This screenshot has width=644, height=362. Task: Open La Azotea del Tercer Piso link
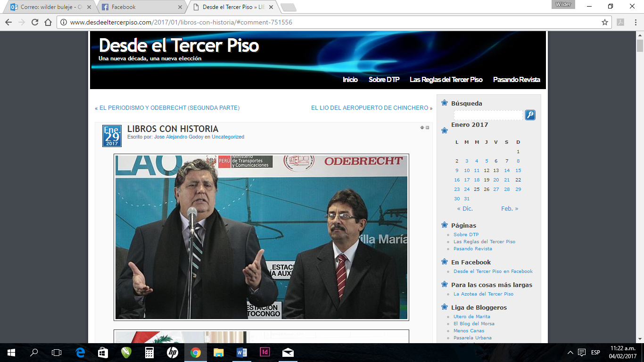483,294
